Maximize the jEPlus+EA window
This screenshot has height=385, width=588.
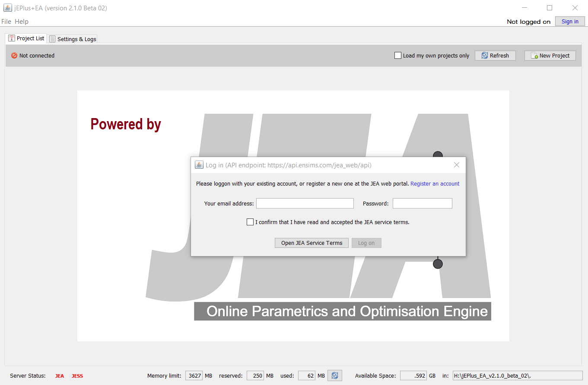coord(550,8)
